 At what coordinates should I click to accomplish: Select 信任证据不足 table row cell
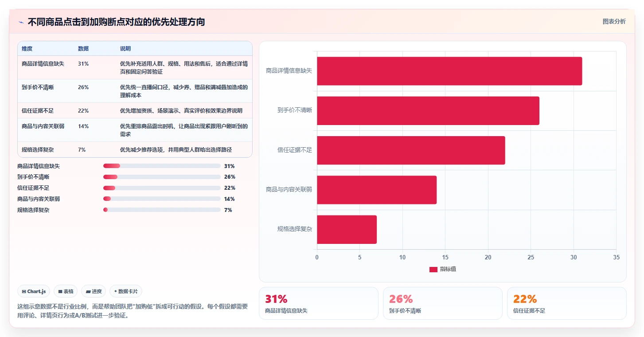(x=38, y=111)
